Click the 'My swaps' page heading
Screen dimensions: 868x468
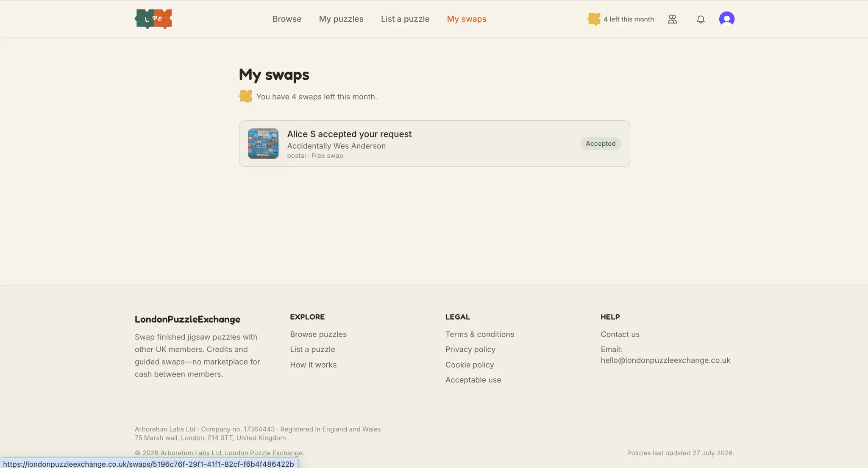274,75
